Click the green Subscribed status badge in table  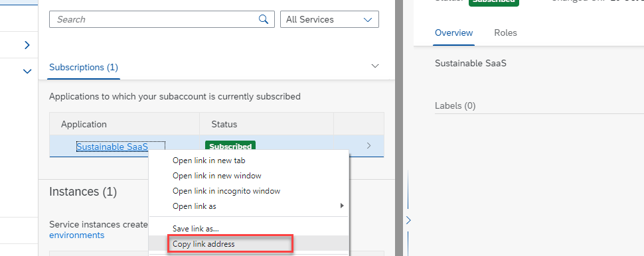point(230,146)
